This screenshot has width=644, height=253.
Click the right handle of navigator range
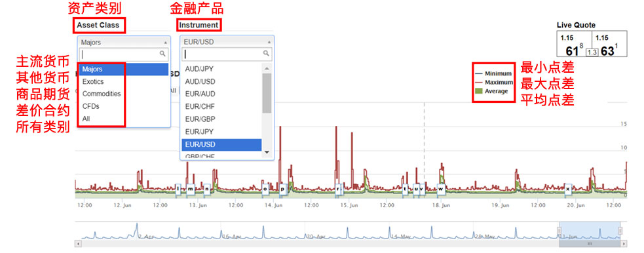coord(620,231)
